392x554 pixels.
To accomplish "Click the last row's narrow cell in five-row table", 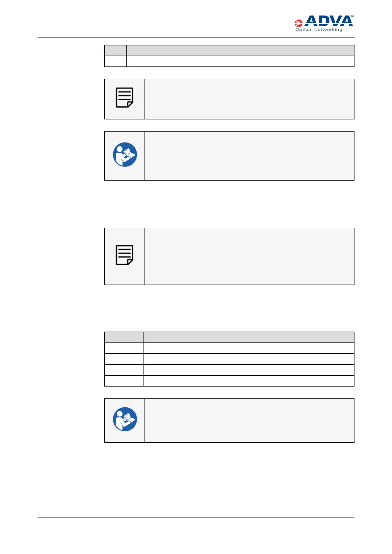I will point(124,381).
